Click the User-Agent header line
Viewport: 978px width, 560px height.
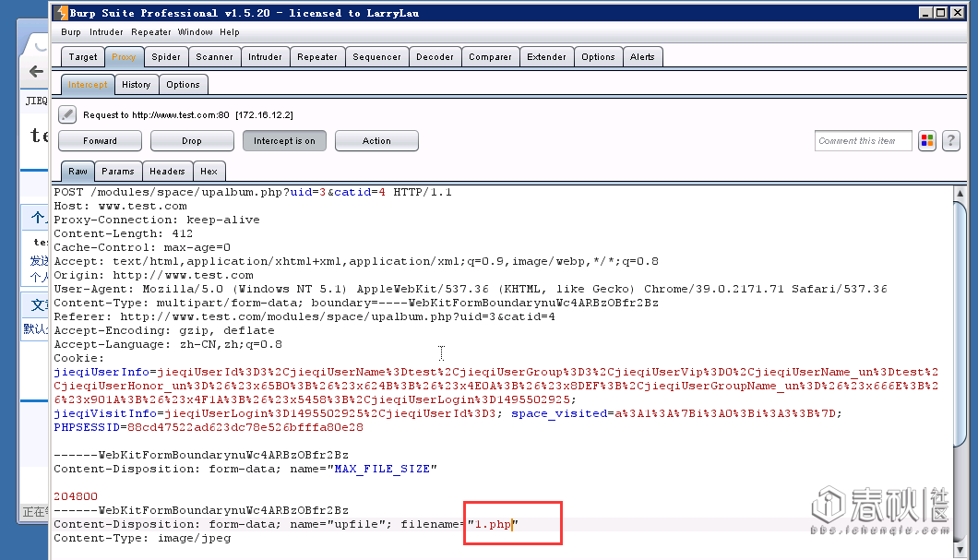pyautogui.click(x=471, y=290)
